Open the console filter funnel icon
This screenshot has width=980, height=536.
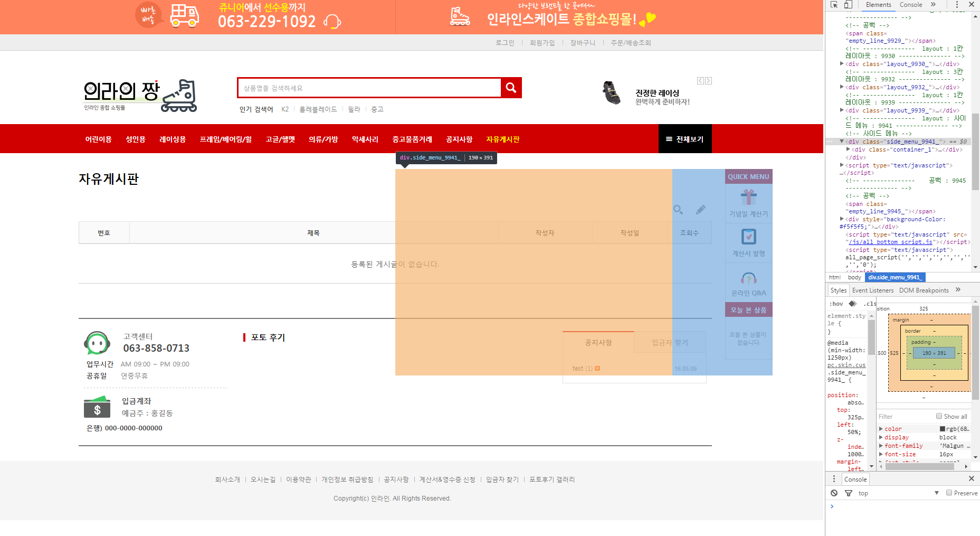[x=849, y=493]
